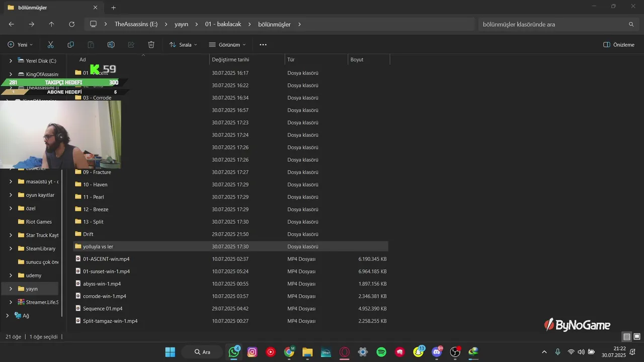Expand oyun kayıtlar in sidebar

[11, 195]
